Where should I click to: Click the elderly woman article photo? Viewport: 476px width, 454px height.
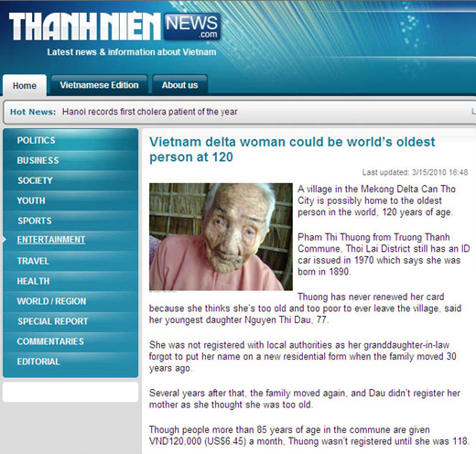(221, 237)
